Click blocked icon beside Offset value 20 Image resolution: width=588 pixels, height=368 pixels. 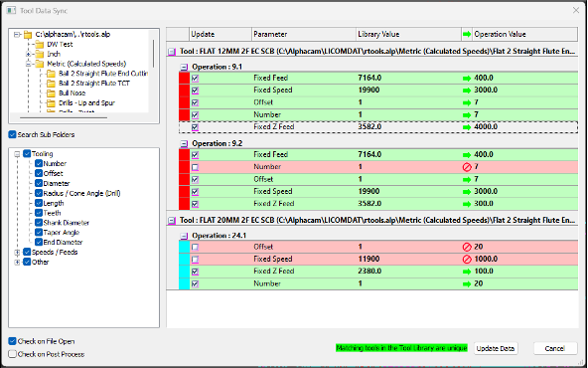tap(467, 247)
